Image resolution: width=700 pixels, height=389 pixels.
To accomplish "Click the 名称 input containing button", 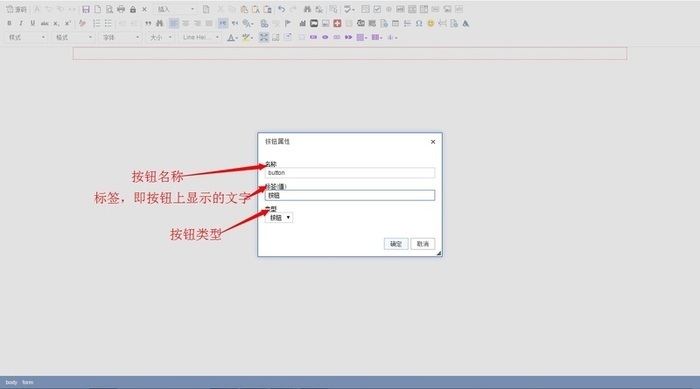I will click(x=350, y=173).
